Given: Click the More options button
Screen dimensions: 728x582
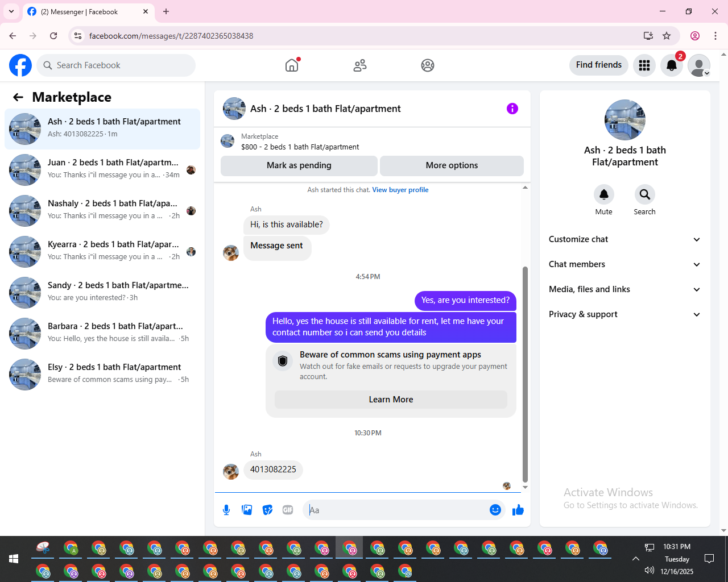Looking at the screenshot, I should pyautogui.click(x=452, y=165).
